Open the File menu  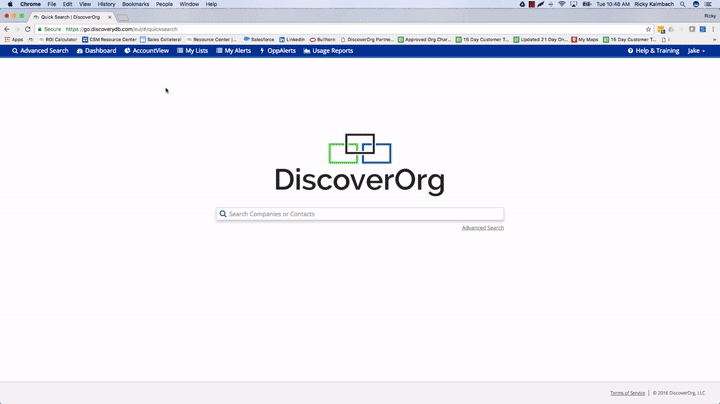(x=52, y=4)
